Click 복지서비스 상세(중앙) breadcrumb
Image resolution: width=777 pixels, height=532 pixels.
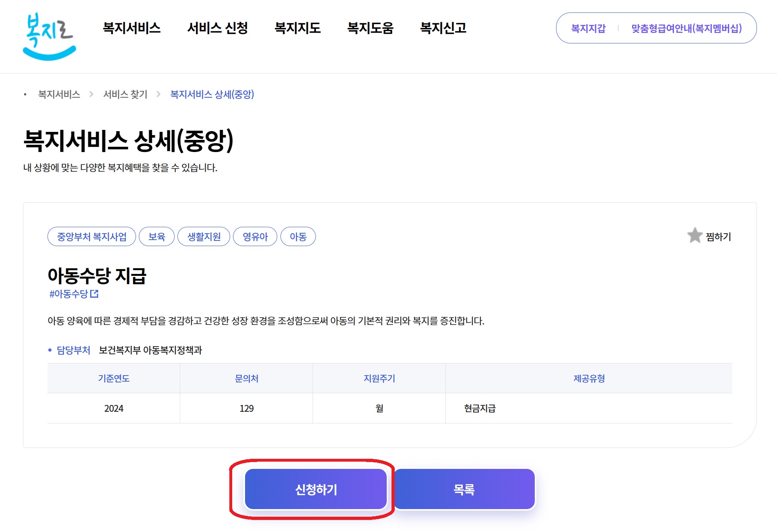coord(212,94)
